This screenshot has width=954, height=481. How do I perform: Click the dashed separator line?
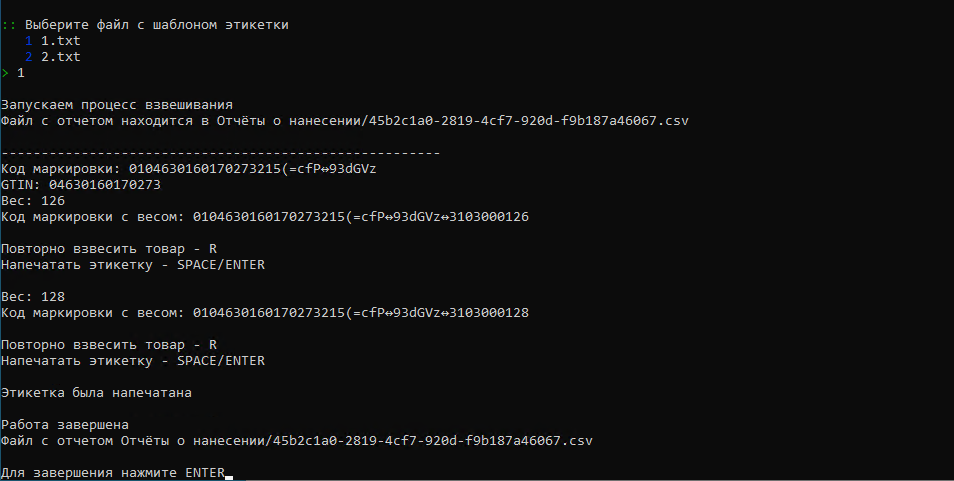[220, 153]
